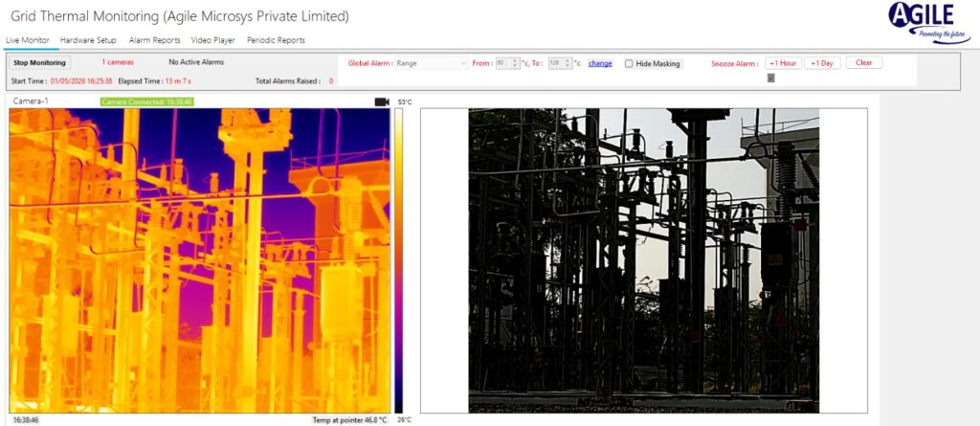Click the From temperature input field
This screenshot has width=980, height=426.
tap(503, 63)
